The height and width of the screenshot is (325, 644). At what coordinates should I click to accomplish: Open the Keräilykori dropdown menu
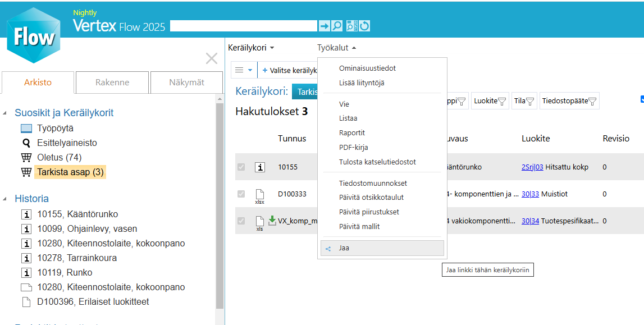[251, 48]
